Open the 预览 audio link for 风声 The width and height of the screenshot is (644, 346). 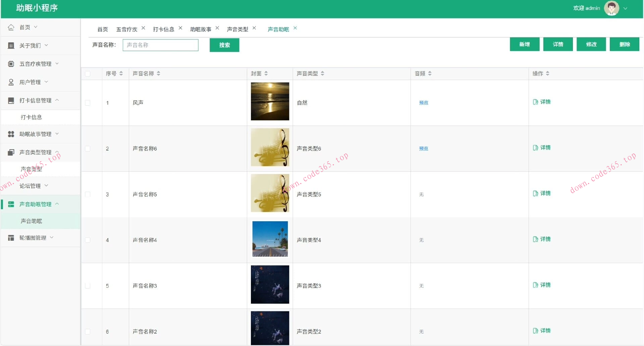(x=423, y=103)
